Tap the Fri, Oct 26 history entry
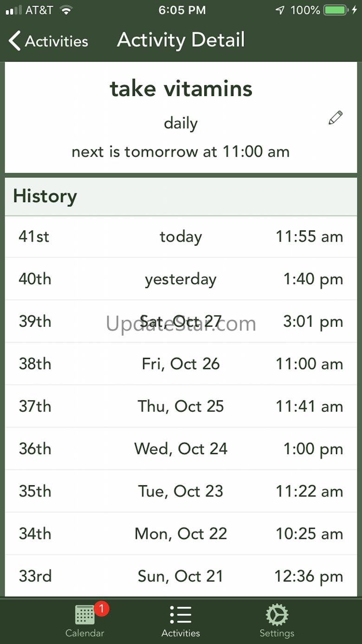 click(181, 364)
